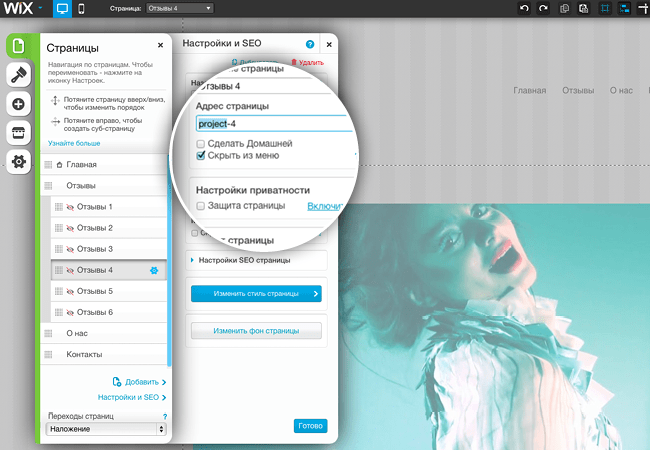650x450 pixels.
Task: Click the Paste icon in top toolbar
Action: pyautogui.click(x=584, y=8)
